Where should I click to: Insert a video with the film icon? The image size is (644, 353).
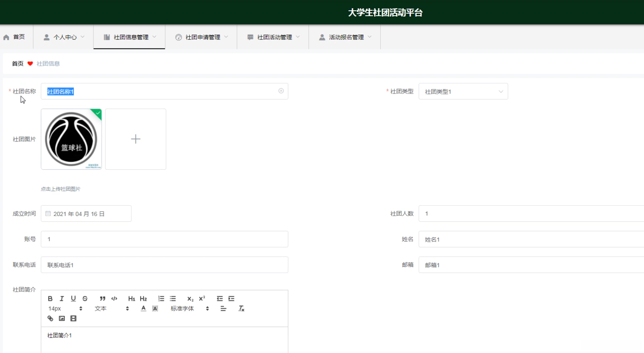[73, 318]
